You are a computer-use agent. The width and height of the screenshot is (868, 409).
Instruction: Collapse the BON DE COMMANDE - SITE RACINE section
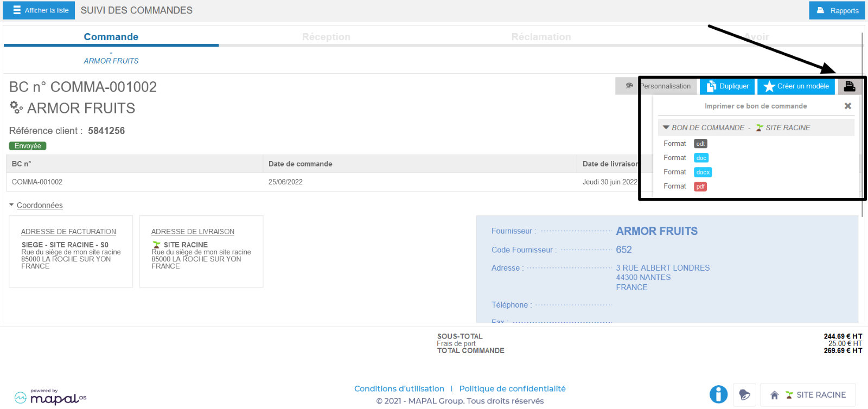pyautogui.click(x=666, y=127)
